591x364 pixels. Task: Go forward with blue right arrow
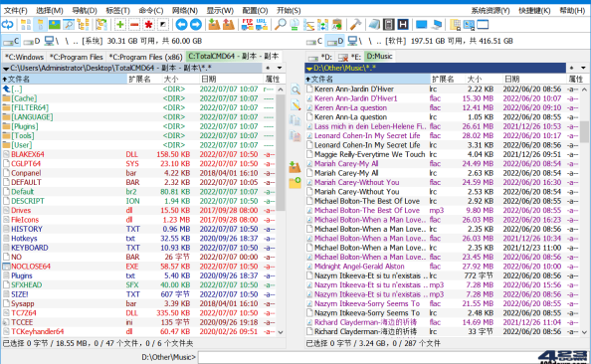pos(196,25)
